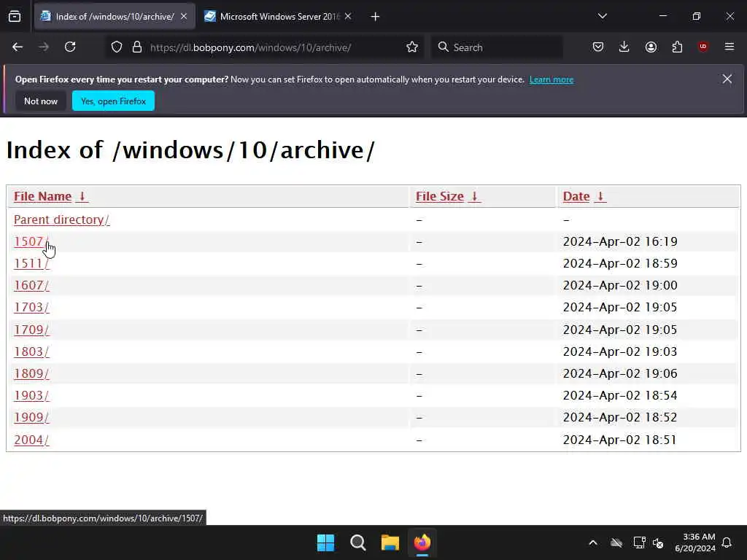
Task: Click date 2024-Apr-02 18:51
Action: point(620,440)
